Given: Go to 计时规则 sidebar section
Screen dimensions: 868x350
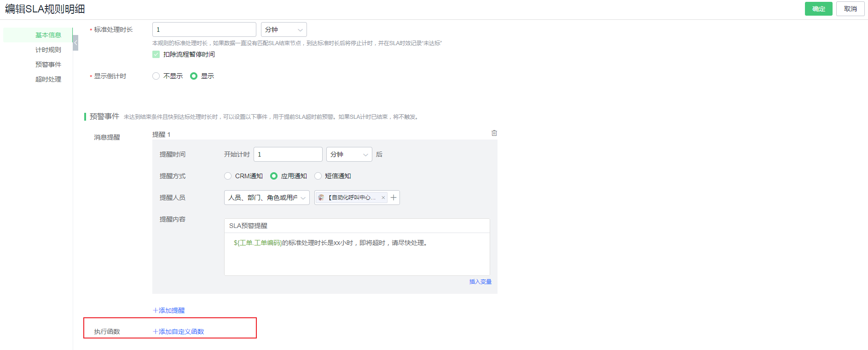Looking at the screenshot, I should 48,50.
